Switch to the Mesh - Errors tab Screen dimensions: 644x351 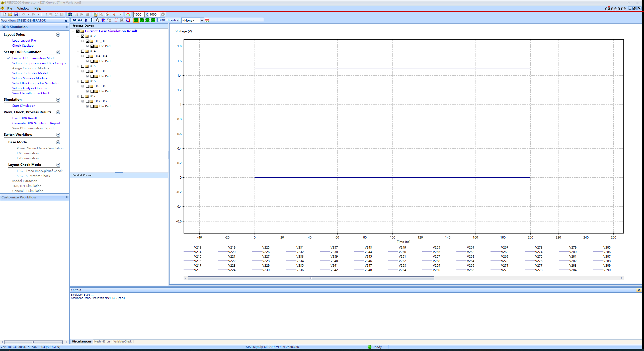tap(102, 341)
